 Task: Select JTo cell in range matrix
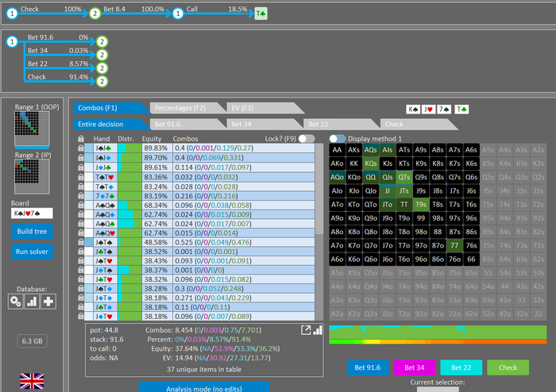click(x=388, y=204)
